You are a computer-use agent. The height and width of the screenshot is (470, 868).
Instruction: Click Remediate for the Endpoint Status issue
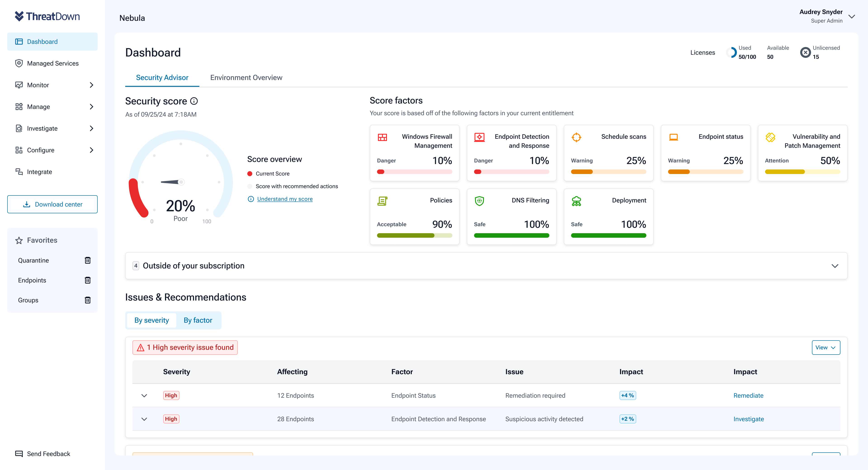pos(748,395)
